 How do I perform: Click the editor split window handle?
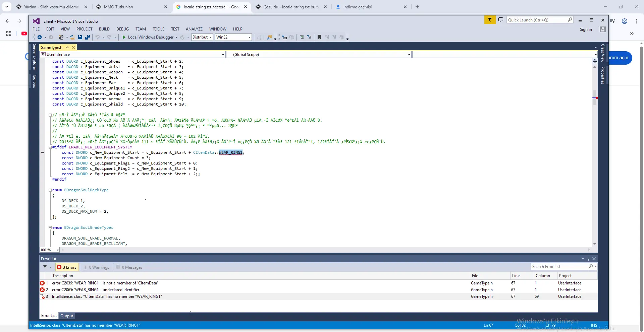point(595,61)
